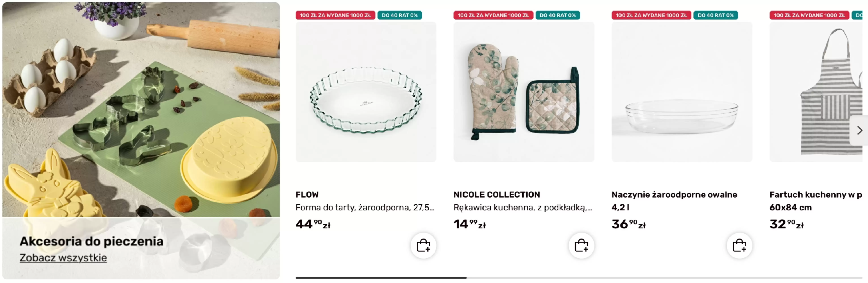The height and width of the screenshot is (283, 868).
Task: Click the carousel horizontal scrollbar
Action: [578, 278]
